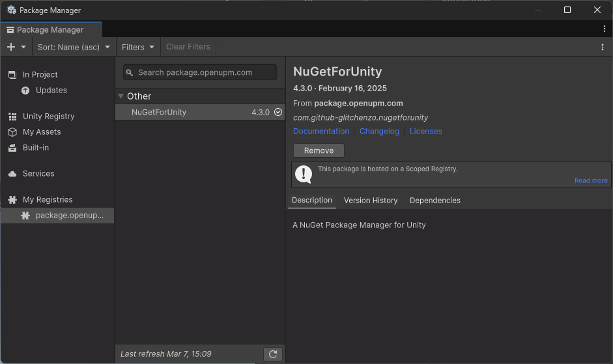This screenshot has width=613, height=364.
Task: Click Read more about Scoped Registry
Action: point(591,181)
